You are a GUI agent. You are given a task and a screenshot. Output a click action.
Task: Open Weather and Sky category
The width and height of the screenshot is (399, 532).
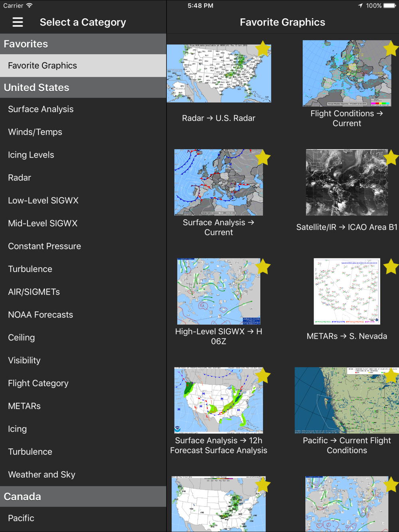(x=83, y=475)
